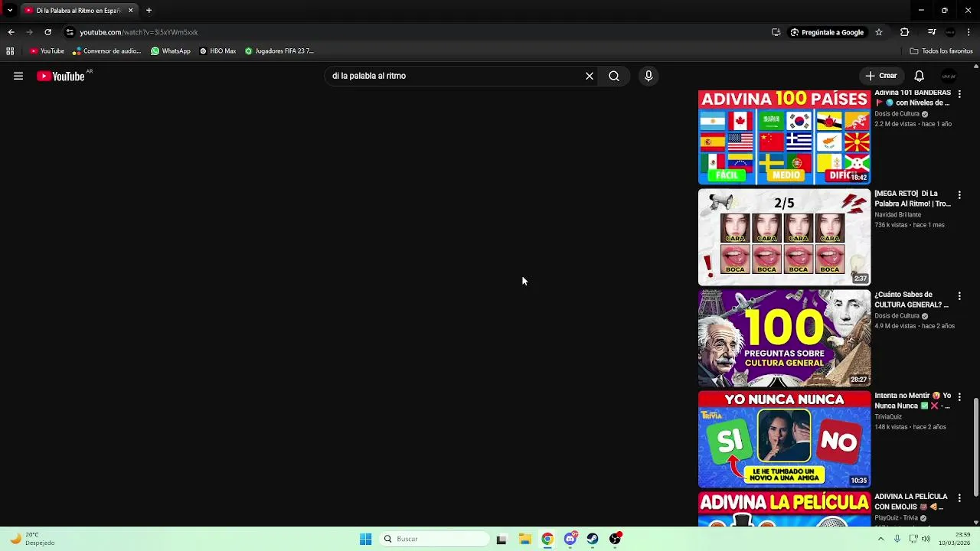Open more options for Adivina 101 Banderas video
980x551 pixels.
(x=959, y=93)
